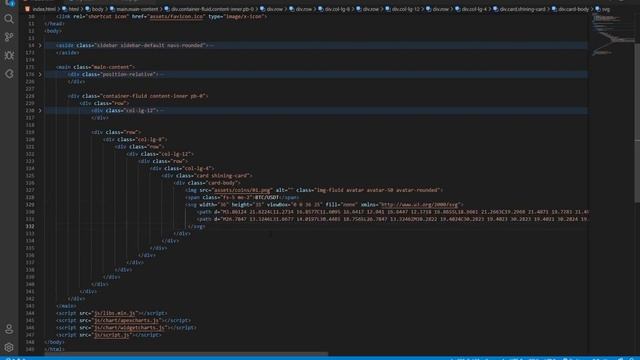Select index.html in the breadcrumb

tap(44, 9)
